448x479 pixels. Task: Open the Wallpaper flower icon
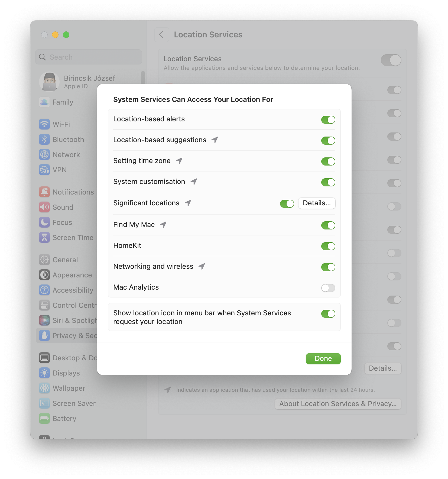44,388
